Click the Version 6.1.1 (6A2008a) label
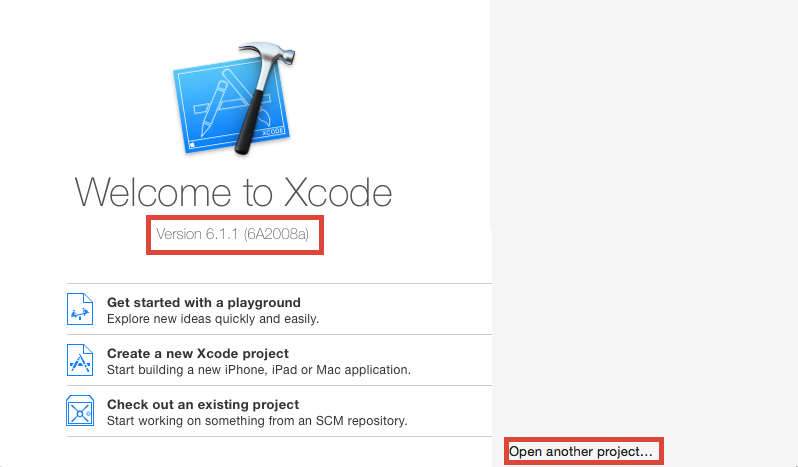Viewport: 798px width, 467px height. [x=238, y=235]
